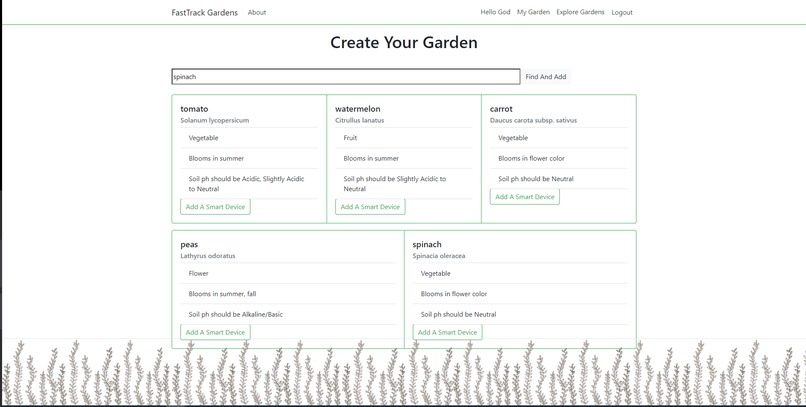Select the tomato card title
Image resolution: width=806 pixels, height=407 pixels.
[x=194, y=109]
